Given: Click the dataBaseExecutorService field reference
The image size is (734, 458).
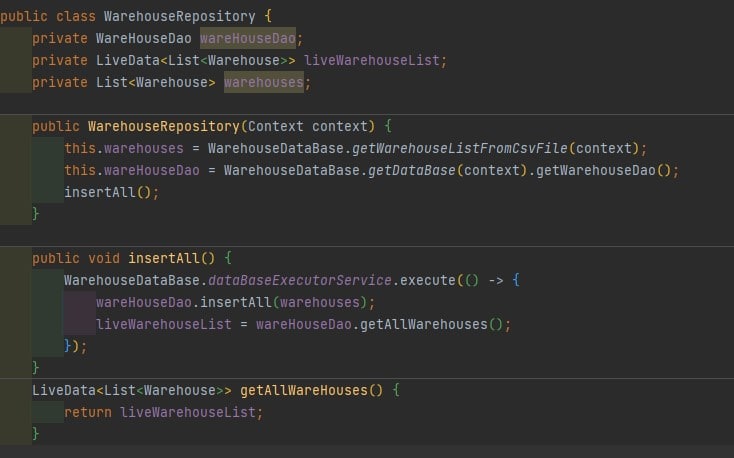Looking at the screenshot, I should click(300, 281).
